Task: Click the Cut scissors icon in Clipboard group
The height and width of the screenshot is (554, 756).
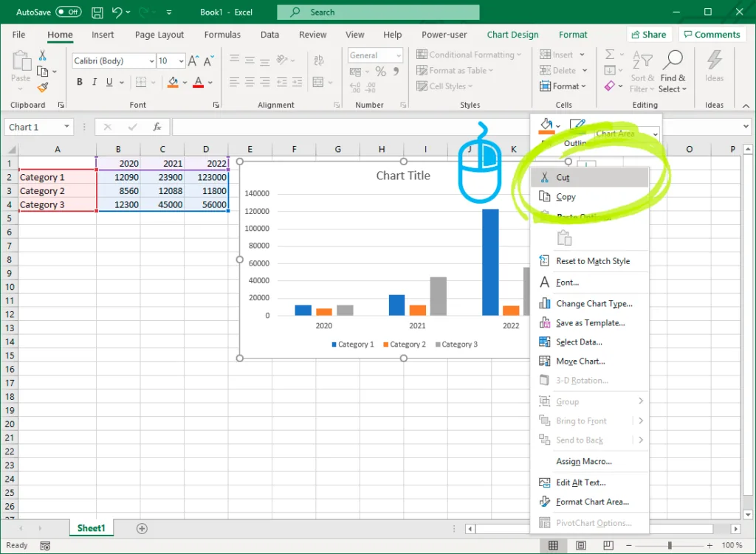Action: coord(42,55)
